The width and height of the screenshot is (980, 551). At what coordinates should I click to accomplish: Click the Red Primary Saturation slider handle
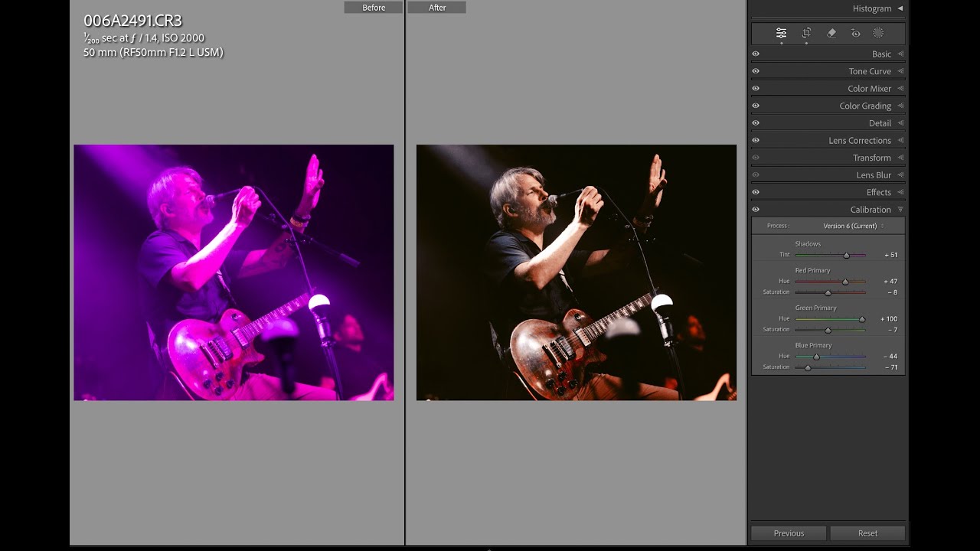click(828, 292)
